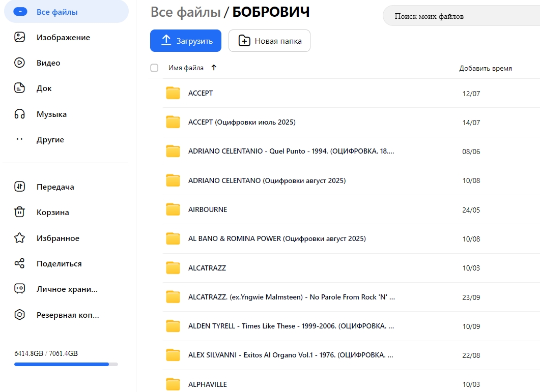
Task: Open ADRIANO CELENTANIO - Quel Punto - 1994 folder
Action: coord(291,151)
